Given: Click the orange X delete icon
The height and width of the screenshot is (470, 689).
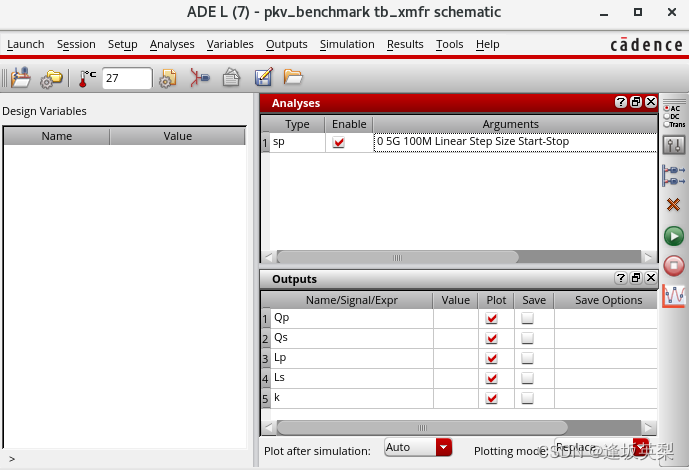Looking at the screenshot, I should tap(673, 204).
